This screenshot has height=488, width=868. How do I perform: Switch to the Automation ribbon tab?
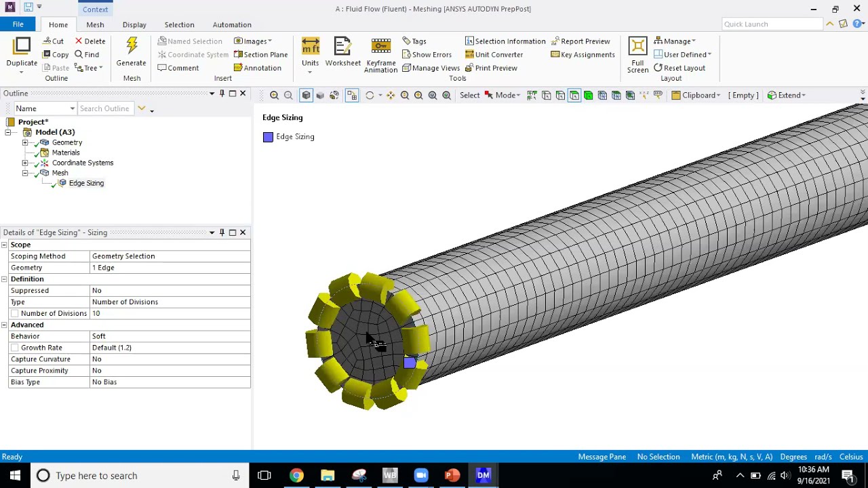point(232,25)
